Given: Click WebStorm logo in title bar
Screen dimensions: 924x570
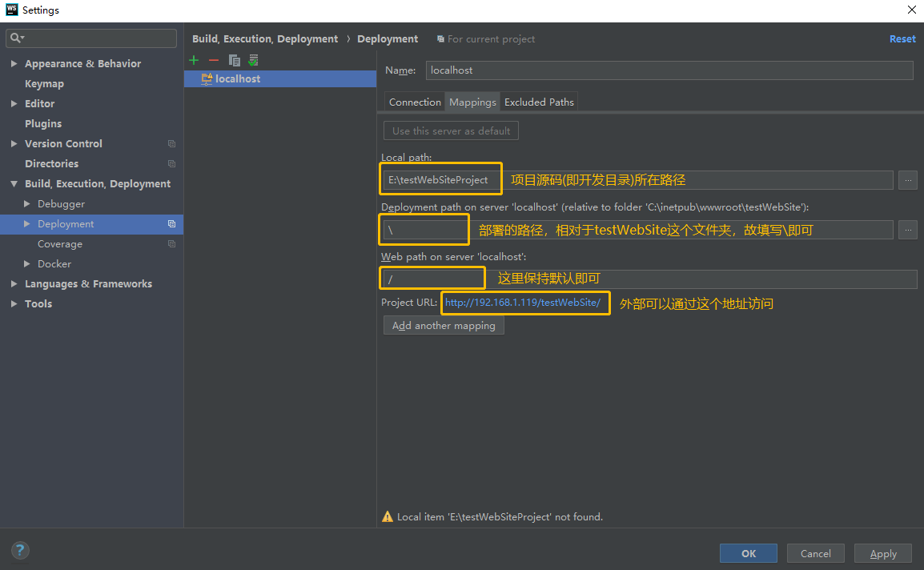Looking at the screenshot, I should 11,10.
